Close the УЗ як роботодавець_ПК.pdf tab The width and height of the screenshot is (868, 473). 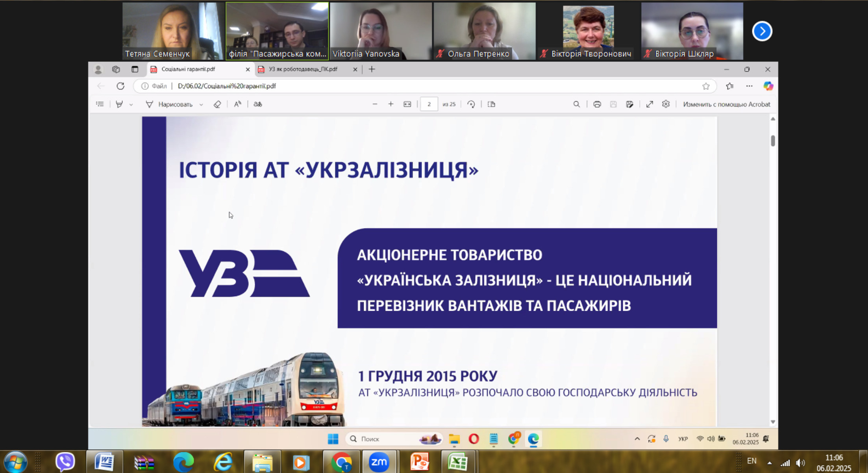coord(355,70)
